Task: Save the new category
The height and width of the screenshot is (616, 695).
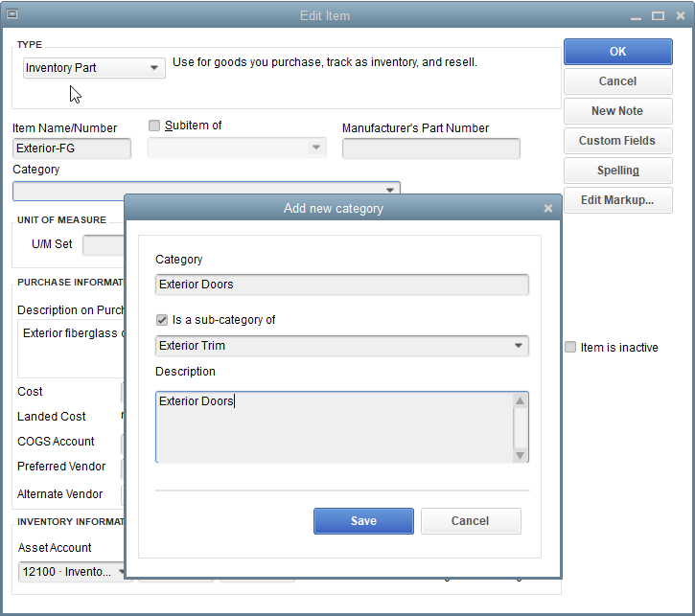Action: coord(363,521)
